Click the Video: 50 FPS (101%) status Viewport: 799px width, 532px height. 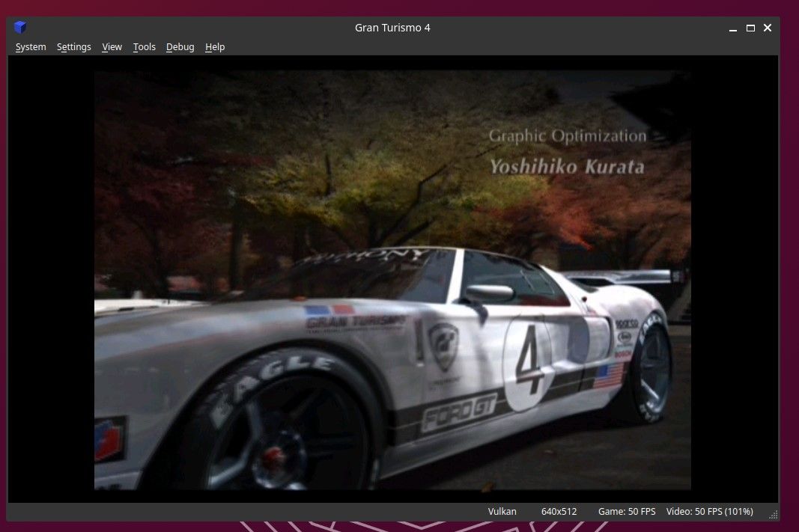tap(710, 512)
